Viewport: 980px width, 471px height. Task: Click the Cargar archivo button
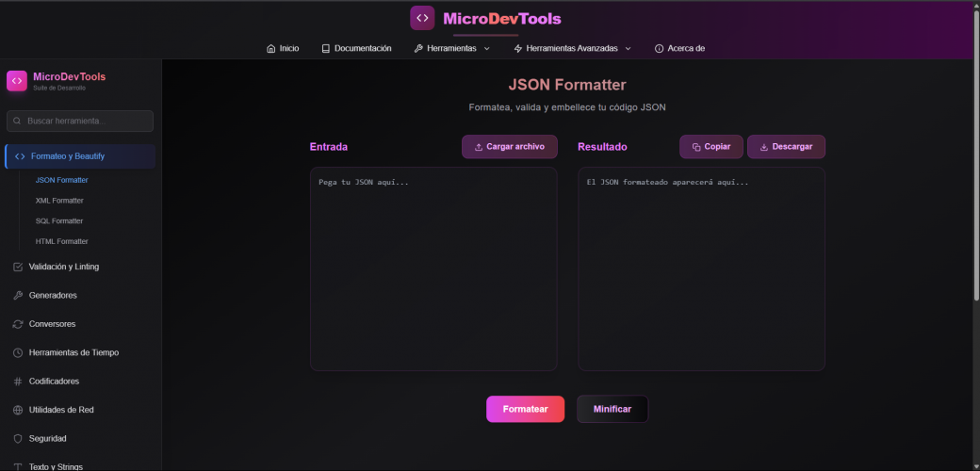(510, 147)
